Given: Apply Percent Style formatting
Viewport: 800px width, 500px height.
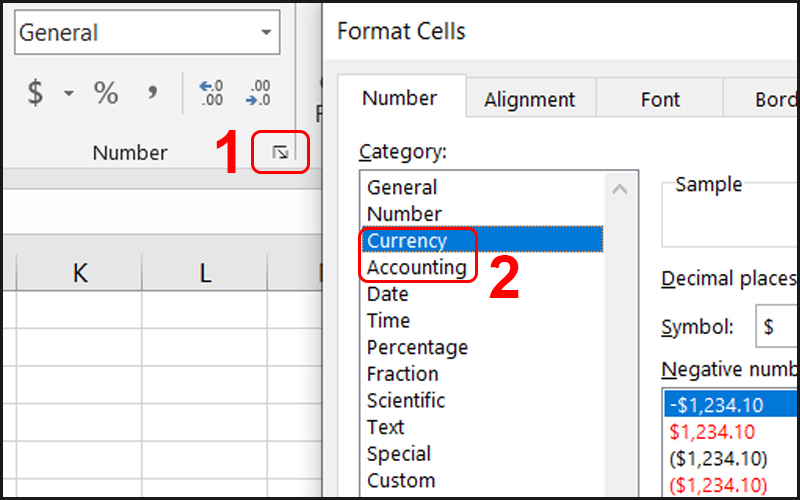Looking at the screenshot, I should coord(106,93).
